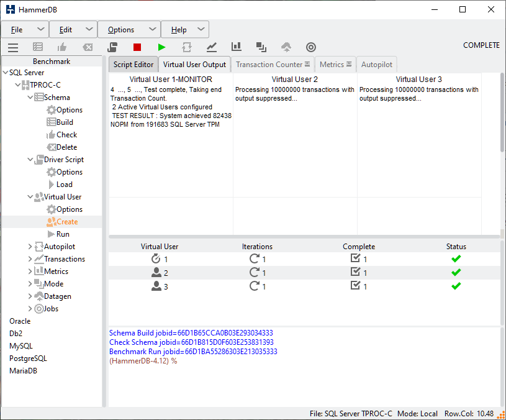506x420 pixels.
Task: Click the Delete Schema toolbar icon
Action: click(x=88, y=47)
